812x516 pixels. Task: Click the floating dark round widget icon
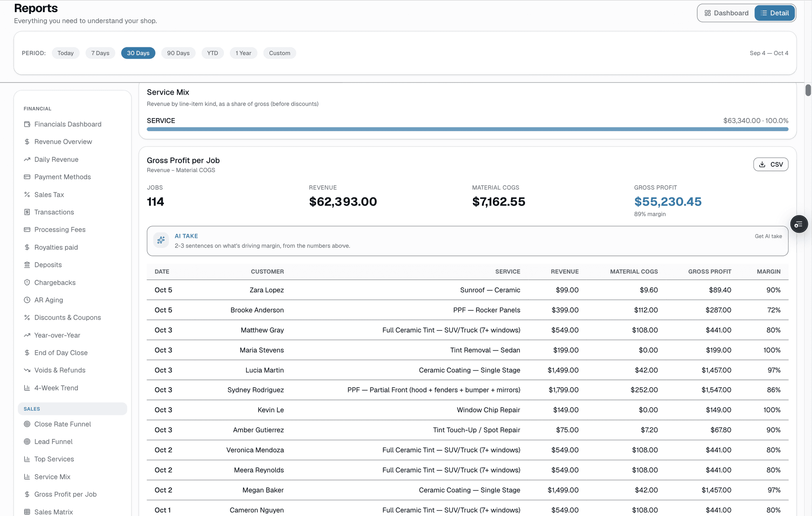click(x=799, y=224)
